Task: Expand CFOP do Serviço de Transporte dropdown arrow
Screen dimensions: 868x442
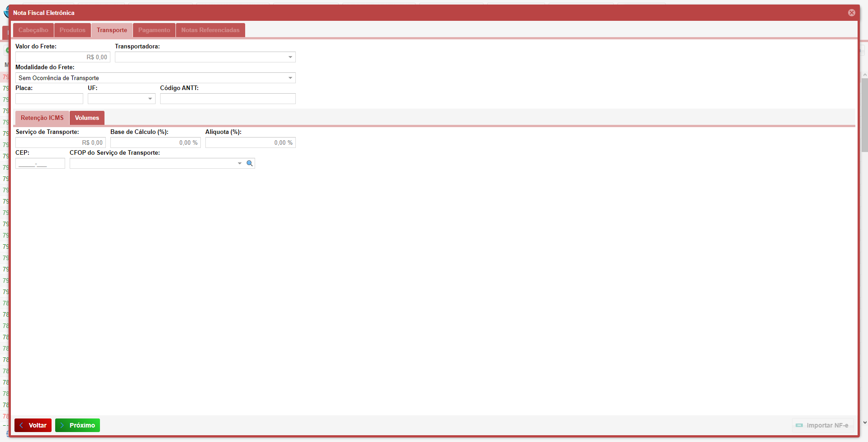Action: [x=239, y=163]
